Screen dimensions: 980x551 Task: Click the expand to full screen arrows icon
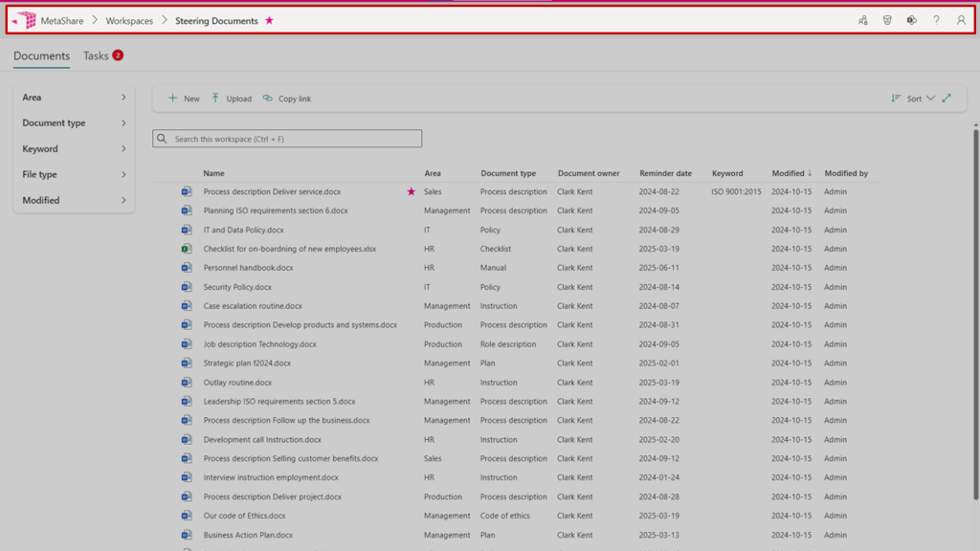click(x=947, y=98)
